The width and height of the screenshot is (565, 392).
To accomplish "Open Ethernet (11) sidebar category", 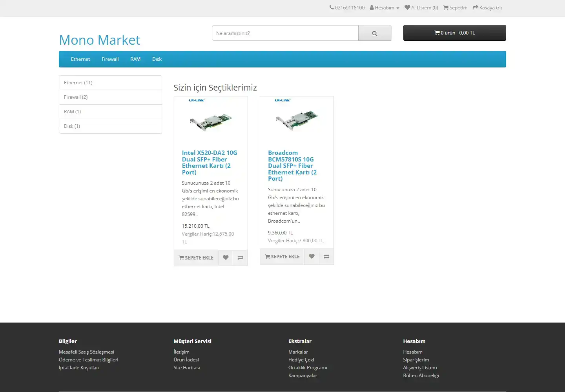I will point(110,83).
